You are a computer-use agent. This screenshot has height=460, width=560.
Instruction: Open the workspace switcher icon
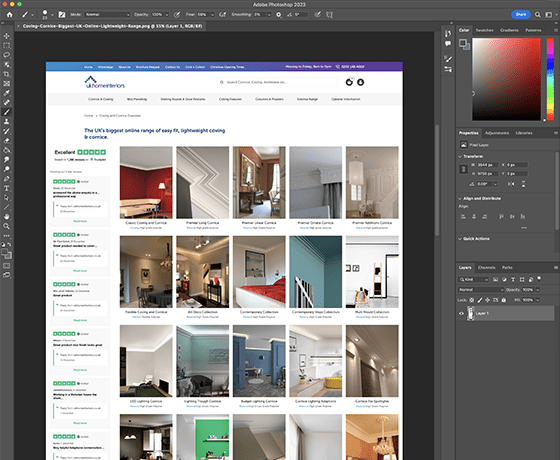(x=549, y=15)
